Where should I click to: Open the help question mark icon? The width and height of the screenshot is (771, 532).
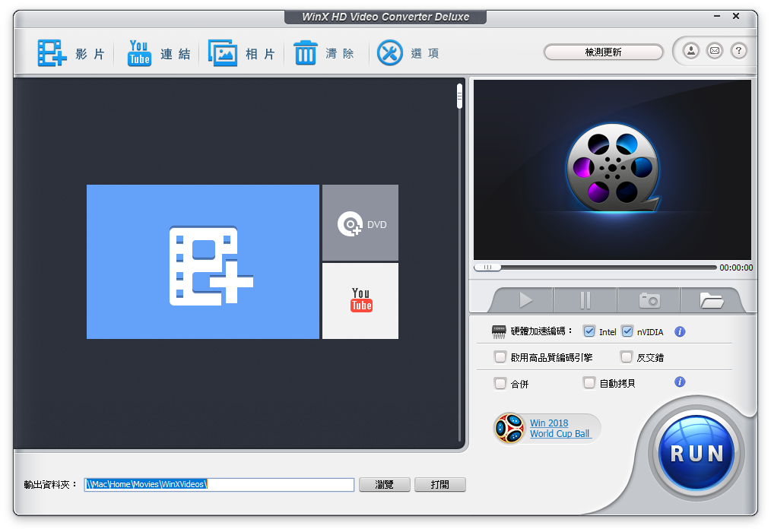tap(738, 51)
